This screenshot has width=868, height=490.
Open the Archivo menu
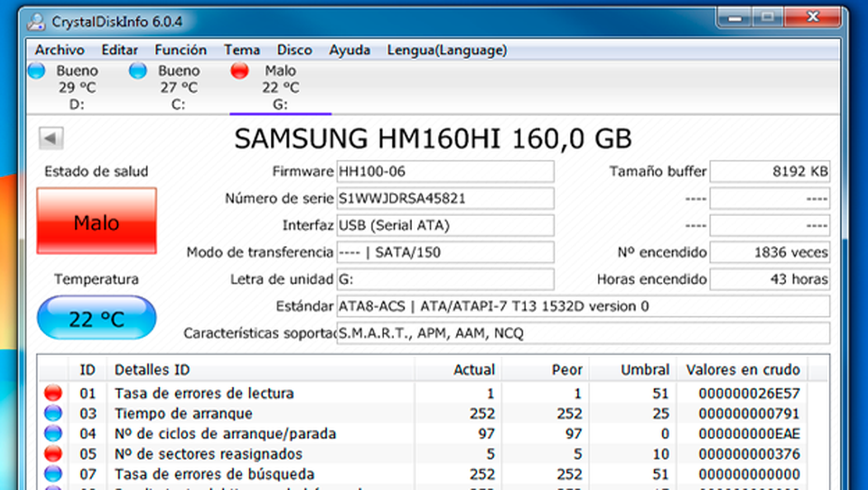[60, 50]
